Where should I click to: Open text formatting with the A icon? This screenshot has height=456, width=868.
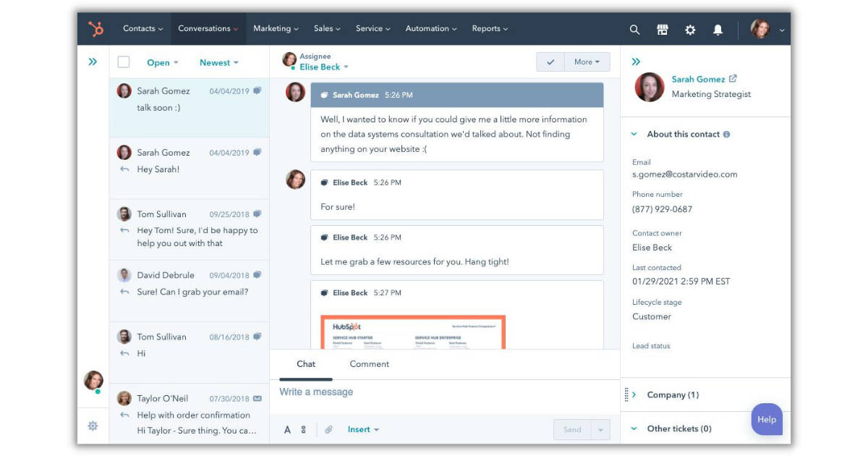point(287,429)
